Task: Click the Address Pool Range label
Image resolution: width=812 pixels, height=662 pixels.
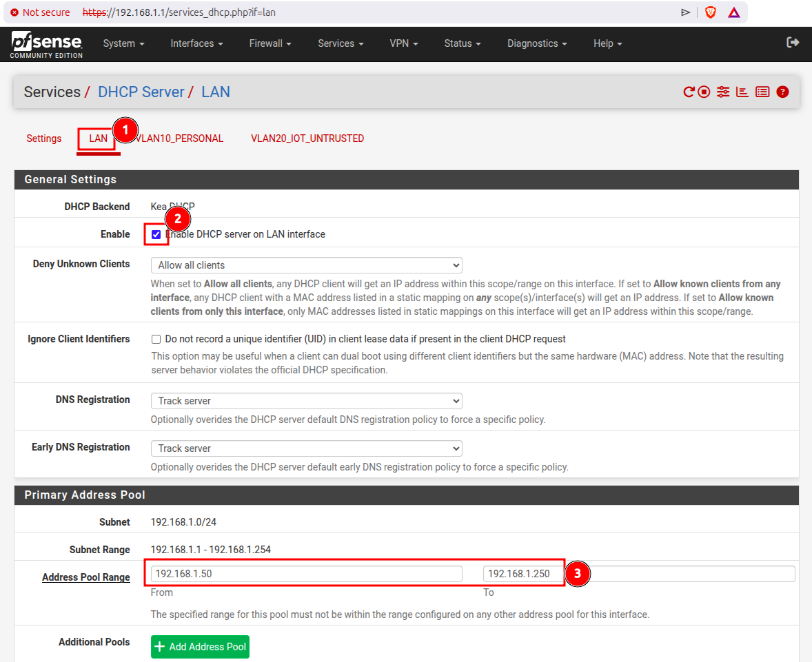Action: [x=86, y=577]
